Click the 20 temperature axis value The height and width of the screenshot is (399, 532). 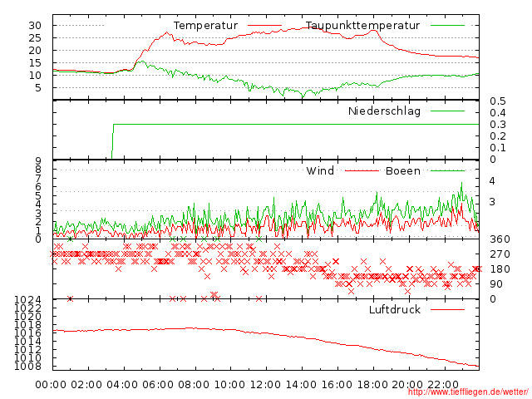click(35, 51)
